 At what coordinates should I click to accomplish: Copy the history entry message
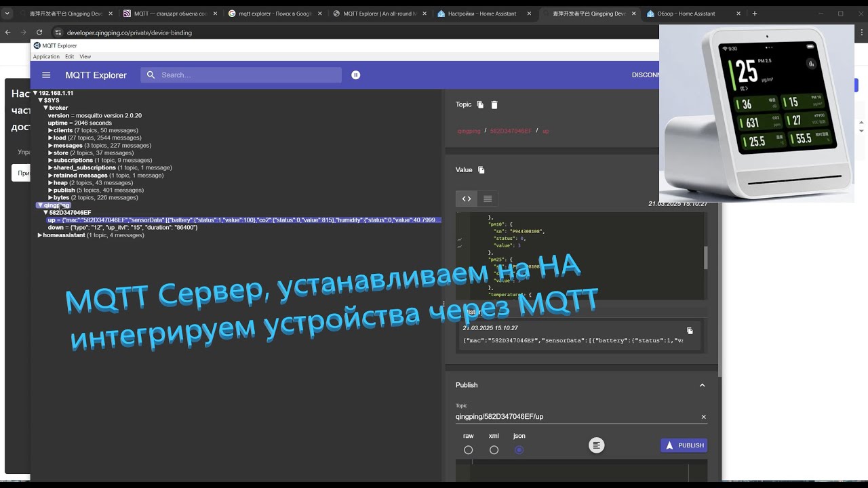point(690,331)
